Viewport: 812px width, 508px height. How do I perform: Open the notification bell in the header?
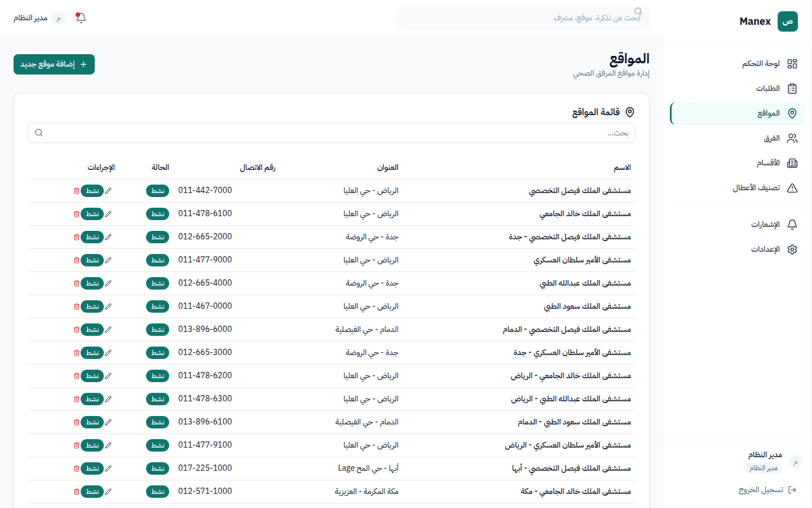pyautogui.click(x=81, y=18)
